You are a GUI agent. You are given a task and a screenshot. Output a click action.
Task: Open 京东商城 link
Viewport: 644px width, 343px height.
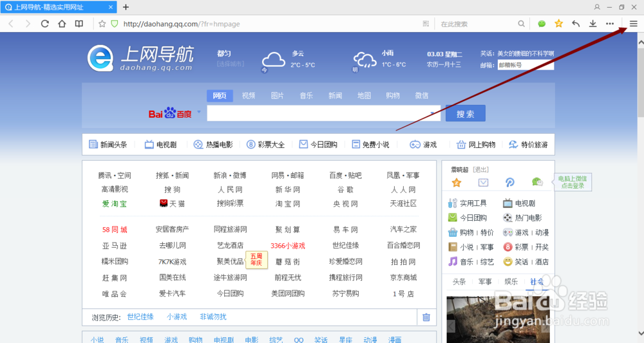[403, 278]
